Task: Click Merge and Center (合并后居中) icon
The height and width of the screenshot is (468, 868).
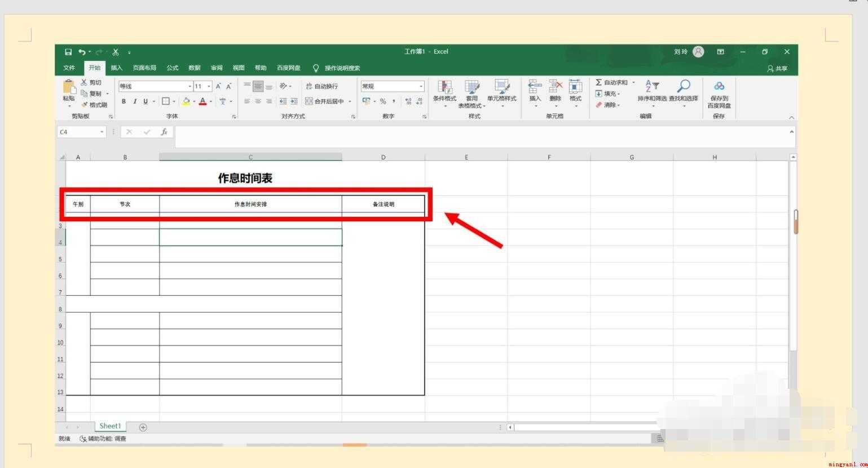Action: [309, 101]
